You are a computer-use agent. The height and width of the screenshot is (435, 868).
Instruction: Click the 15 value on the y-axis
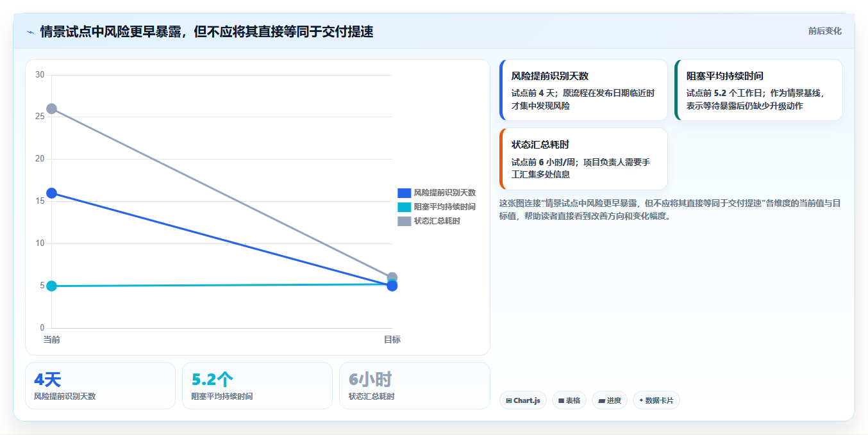[40, 201]
